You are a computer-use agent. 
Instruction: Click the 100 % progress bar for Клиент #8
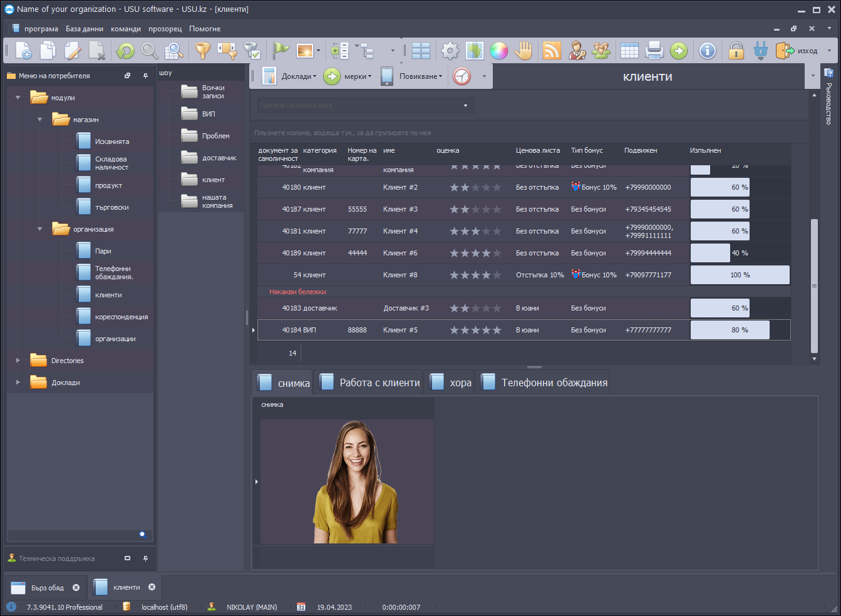point(740,275)
